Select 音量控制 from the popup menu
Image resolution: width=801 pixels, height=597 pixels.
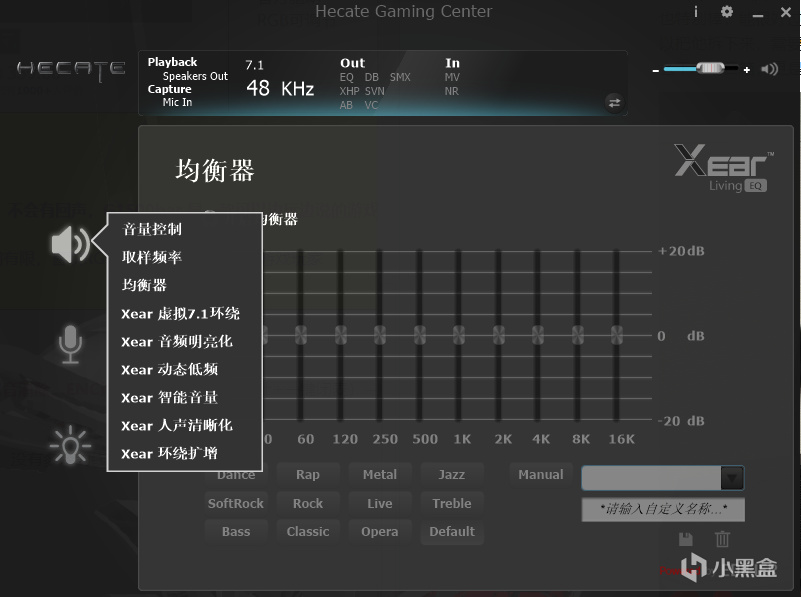(x=152, y=229)
